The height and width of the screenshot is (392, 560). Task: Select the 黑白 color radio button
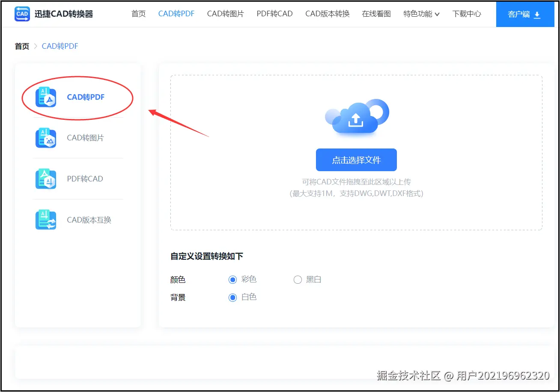[x=298, y=280]
